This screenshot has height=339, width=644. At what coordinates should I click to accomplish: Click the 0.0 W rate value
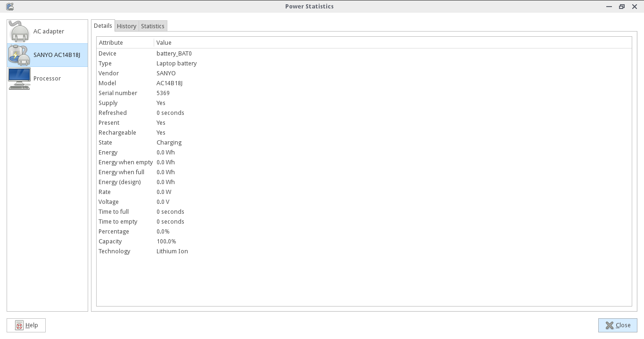click(164, 192)
